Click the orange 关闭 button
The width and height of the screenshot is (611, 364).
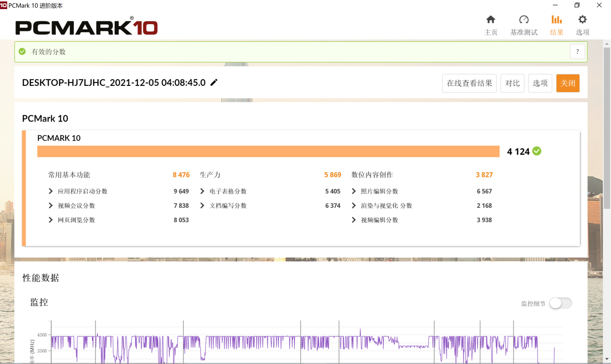568,83
